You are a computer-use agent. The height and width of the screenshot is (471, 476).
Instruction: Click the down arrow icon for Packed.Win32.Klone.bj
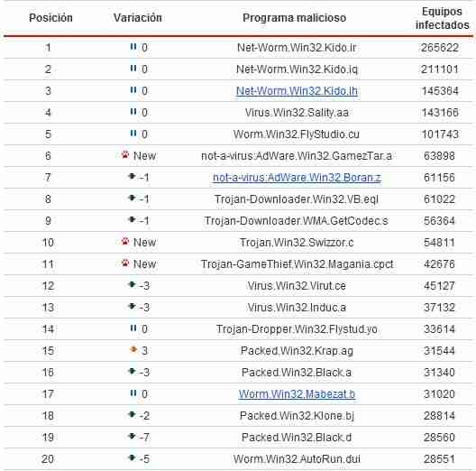point(132,415)
